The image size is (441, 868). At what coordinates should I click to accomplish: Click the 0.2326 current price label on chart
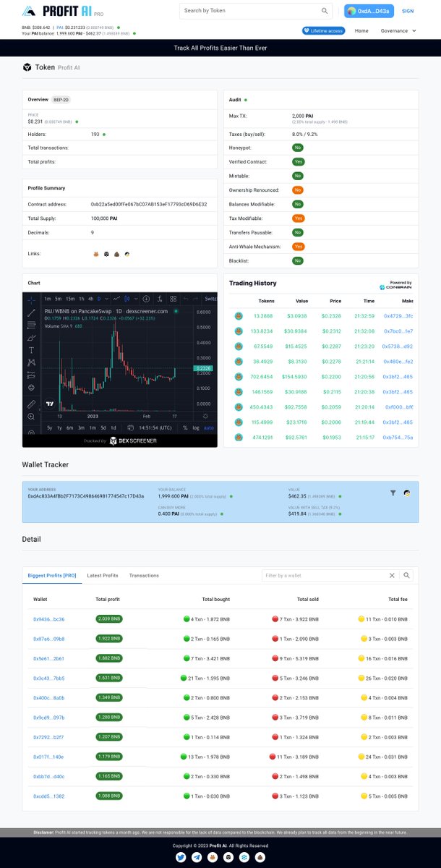[x=204, y=368]
